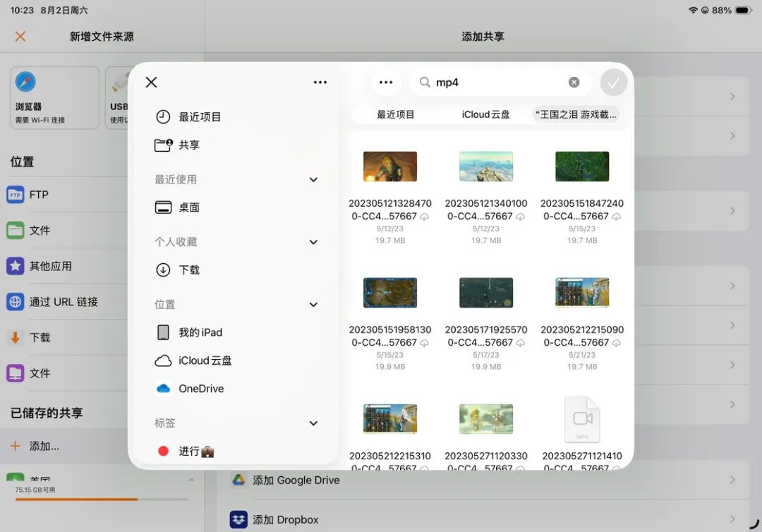Image resolution: width=762 pixels, height=532 pixels.
Task: Click iCloud download icon on 202305151847240
Action: (x=616, y=217)
